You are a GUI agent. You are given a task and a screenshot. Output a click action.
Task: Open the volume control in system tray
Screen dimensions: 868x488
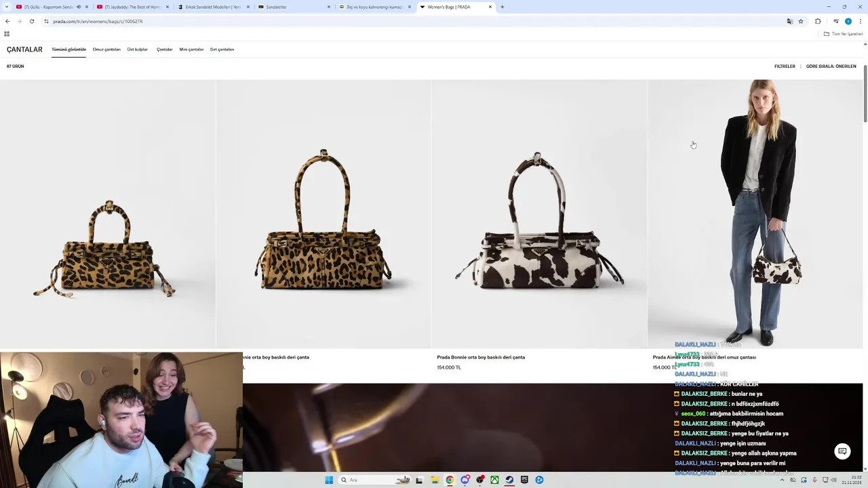click(x=835, y=480)
